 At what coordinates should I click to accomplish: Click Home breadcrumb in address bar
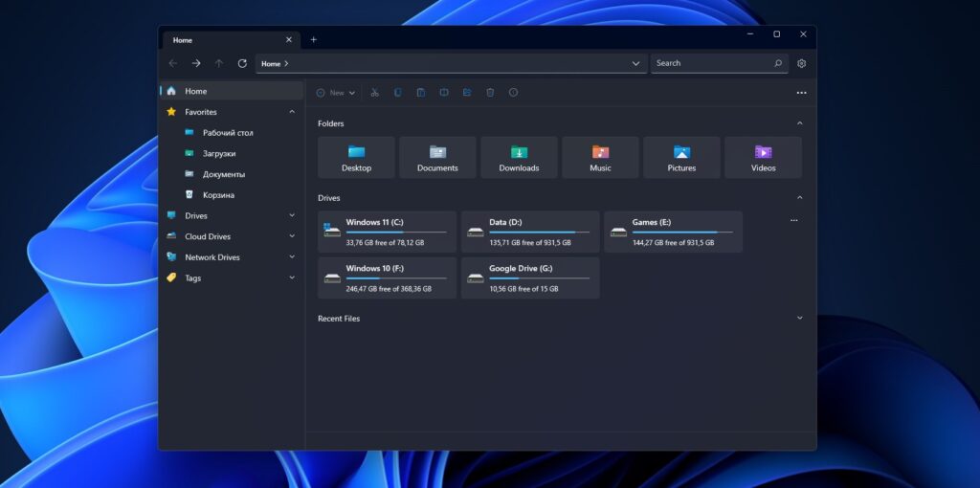(271, 64)
